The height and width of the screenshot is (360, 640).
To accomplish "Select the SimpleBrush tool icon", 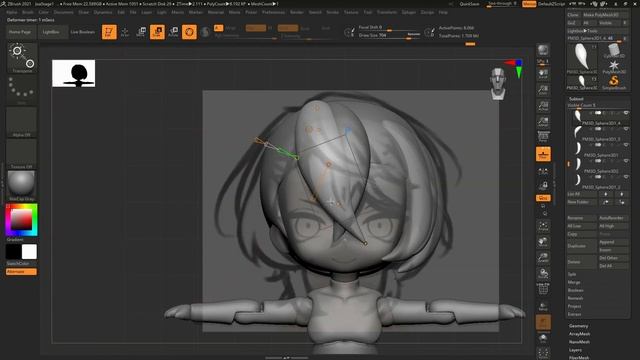I will click(x=613, y=83).
